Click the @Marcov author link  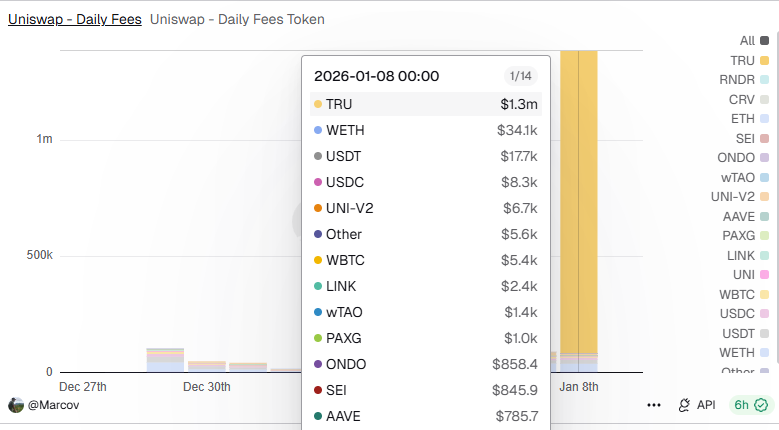[53, 405]
